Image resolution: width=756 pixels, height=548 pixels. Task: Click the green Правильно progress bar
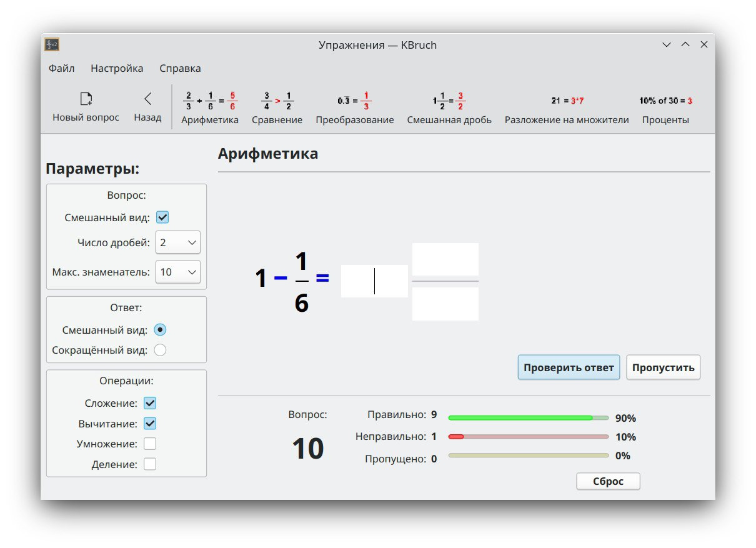click(x=528, y=418)
